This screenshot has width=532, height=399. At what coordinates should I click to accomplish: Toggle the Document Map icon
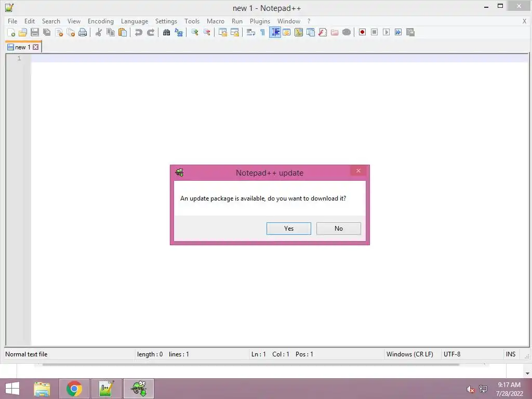pos(299,32)
